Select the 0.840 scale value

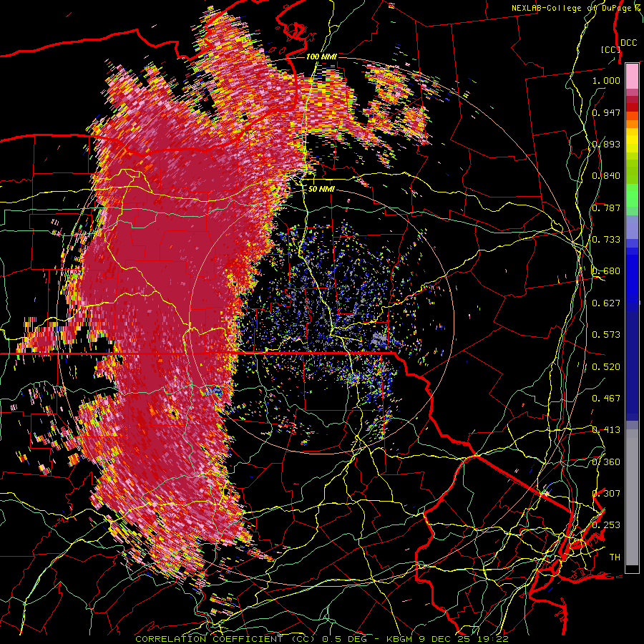pyautogui.click(x=606, y=176)
